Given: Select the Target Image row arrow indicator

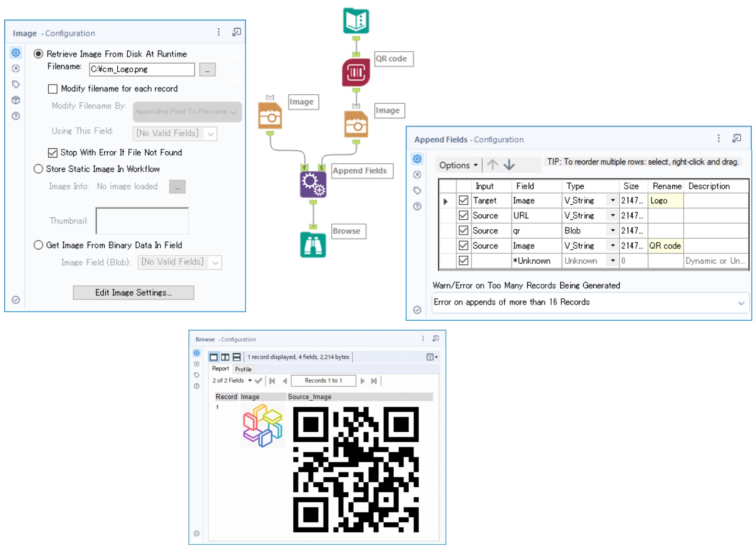Looking at the screenshot, I should click(x=446, y=201).
